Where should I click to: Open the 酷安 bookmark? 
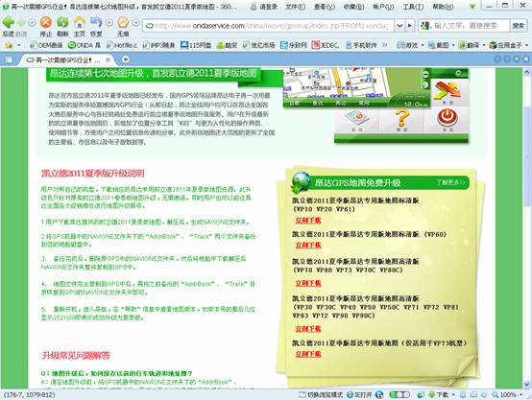coord(227,45)
